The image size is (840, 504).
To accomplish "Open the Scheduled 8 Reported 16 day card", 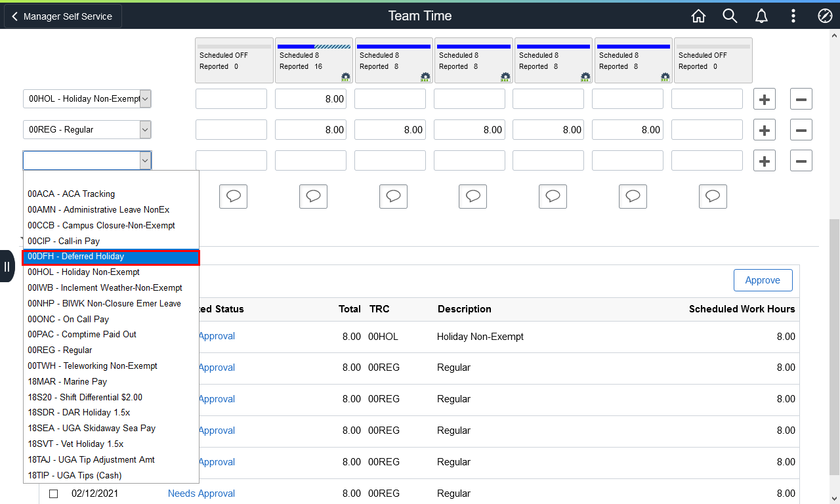I will tap(314, 60).
